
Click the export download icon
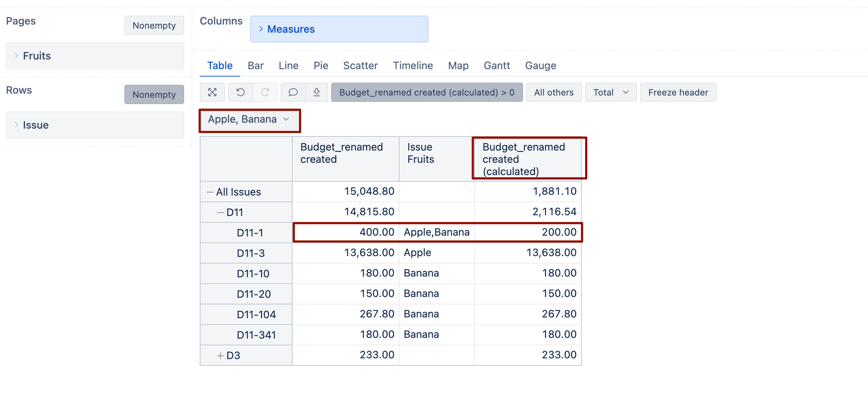[317, 92]
